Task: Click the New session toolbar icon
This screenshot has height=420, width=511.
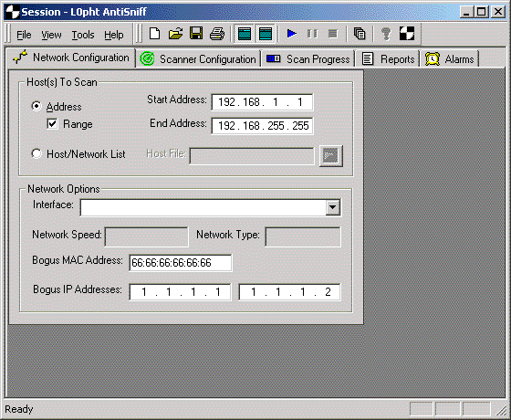Action: (x=154, y=34)
